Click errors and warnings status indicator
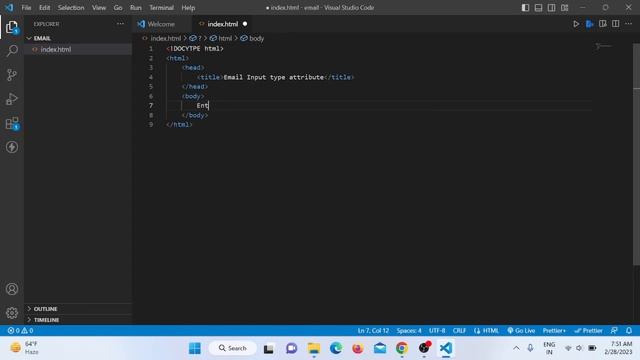The image size is (640, 360). coord(20,331)
